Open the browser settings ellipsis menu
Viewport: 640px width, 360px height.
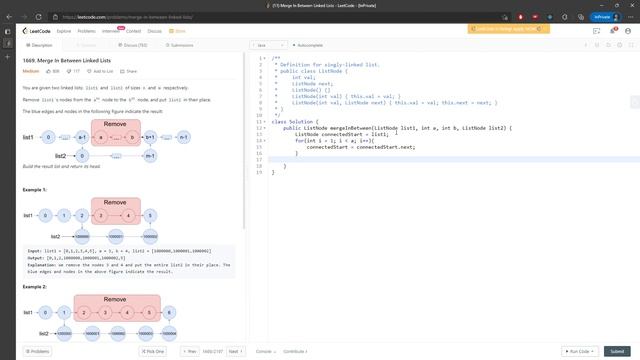(x=631, y=17)
